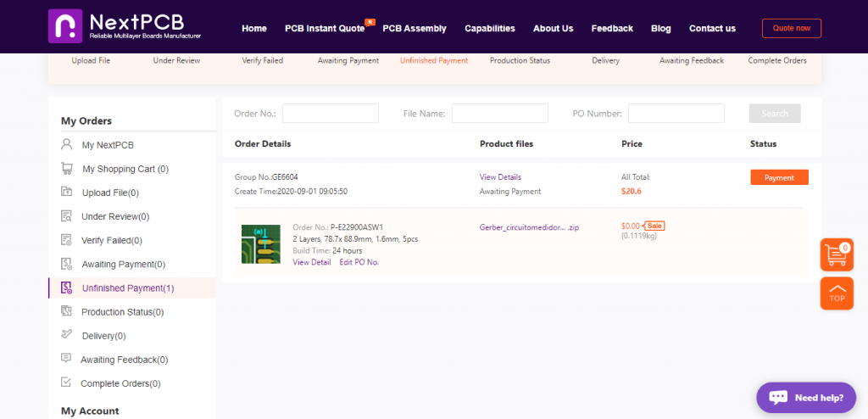Go to PCB Assembly in navigation

click(415, 28)
